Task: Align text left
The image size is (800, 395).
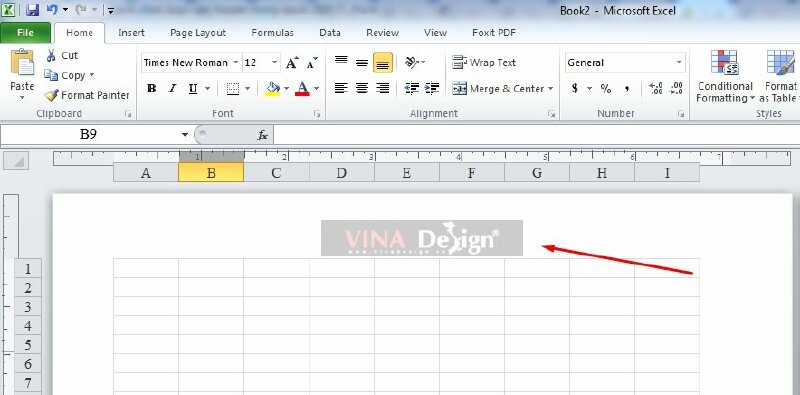Action: point(341,88)
